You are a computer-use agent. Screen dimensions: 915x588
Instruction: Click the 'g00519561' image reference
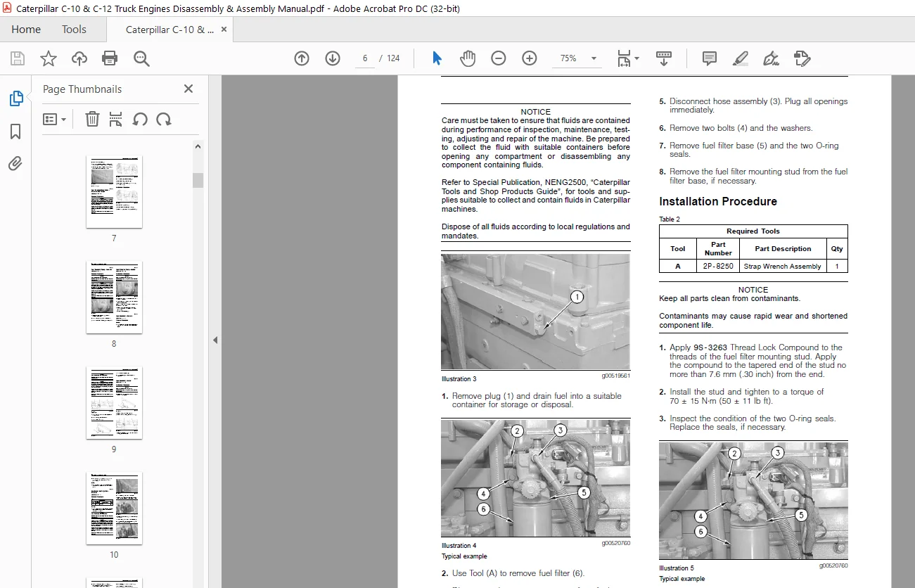click(x=616, y=376)
